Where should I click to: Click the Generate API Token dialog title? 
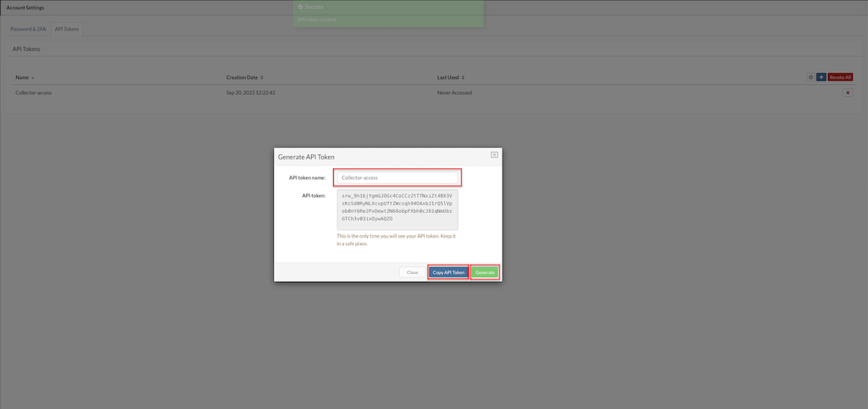pos(306,157)
